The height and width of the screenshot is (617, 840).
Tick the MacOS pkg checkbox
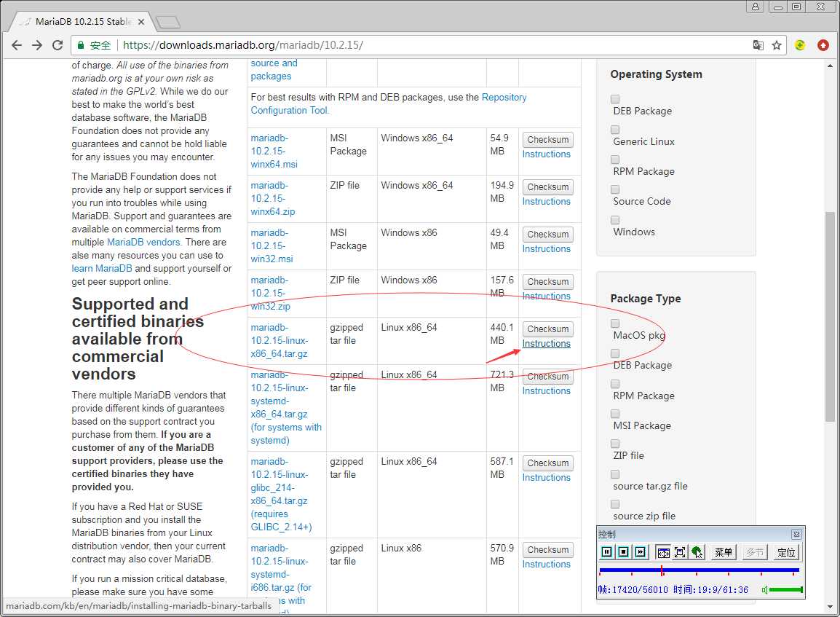(x=615, y=323)
